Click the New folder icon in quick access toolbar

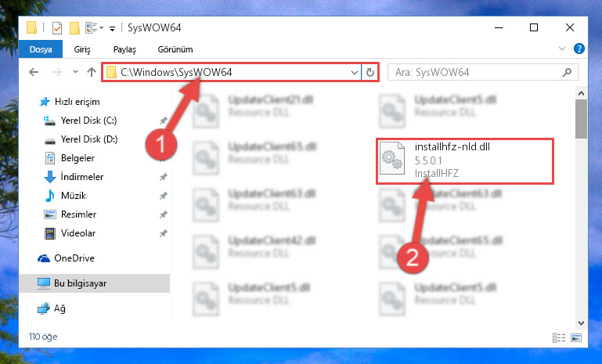pyautogui.click(x=74, y=28)
